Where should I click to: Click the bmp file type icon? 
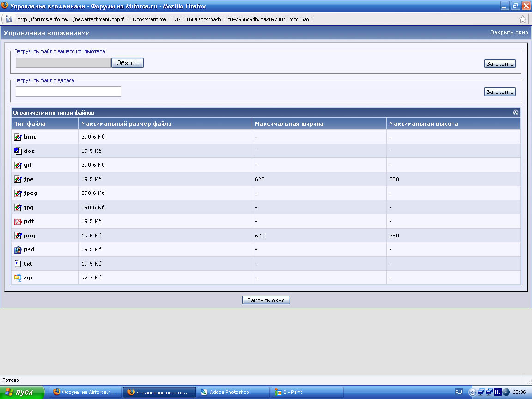[18, 137]
